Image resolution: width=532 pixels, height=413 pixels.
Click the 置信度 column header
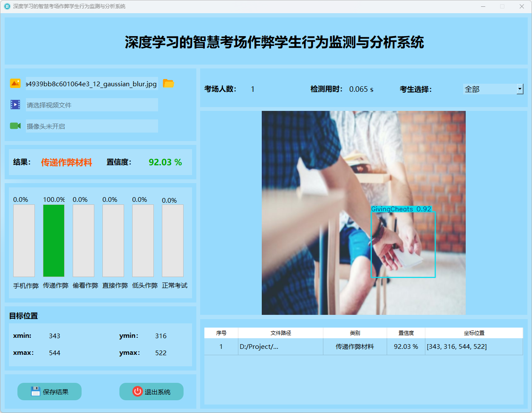(x=406, y=333)
